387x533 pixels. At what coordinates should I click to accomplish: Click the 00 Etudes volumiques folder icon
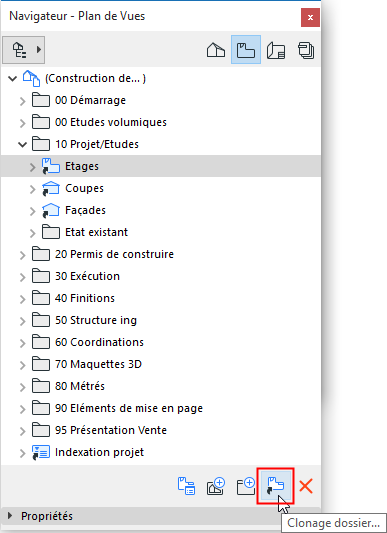(x=41, y=122)
